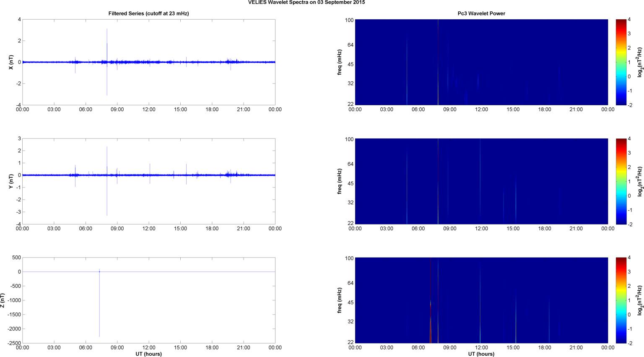Select the 'Filtered Series (cutoff at 23 mHz)' heading

(148, 13)
